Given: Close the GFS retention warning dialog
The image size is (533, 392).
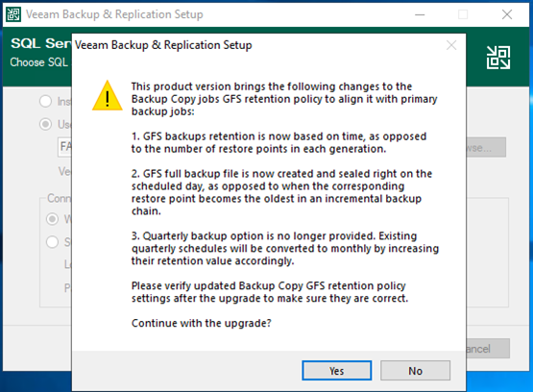Looking at the screenshot, I should coord(451,45).
